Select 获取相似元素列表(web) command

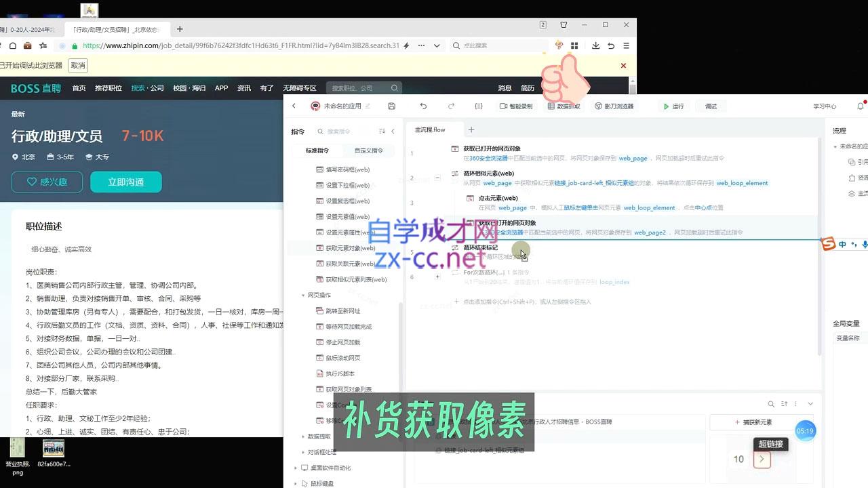(x=351, y=279)
